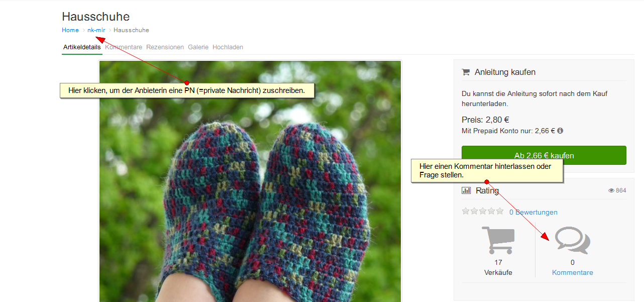Open the '0 Bewertungen' link

pyautogui.click(x=533, y=212)
